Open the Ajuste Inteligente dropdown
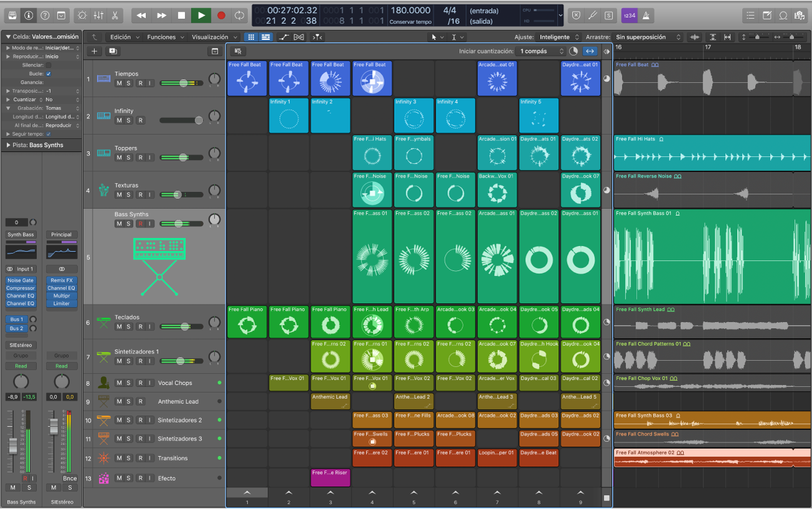Image resolution: width=812 pixels, height=509 pixels. click(559, 37)
